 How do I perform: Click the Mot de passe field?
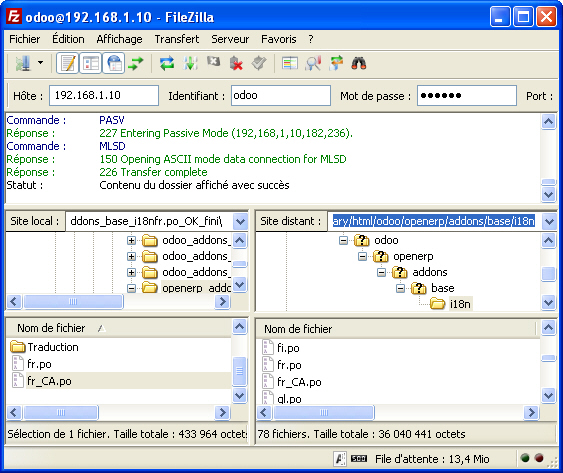click(x=467, y=96)
